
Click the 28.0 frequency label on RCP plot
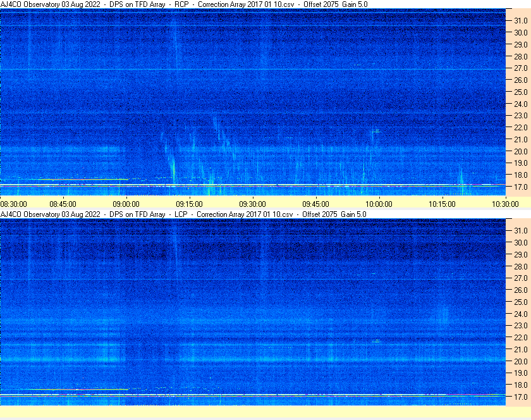[521, 56]
